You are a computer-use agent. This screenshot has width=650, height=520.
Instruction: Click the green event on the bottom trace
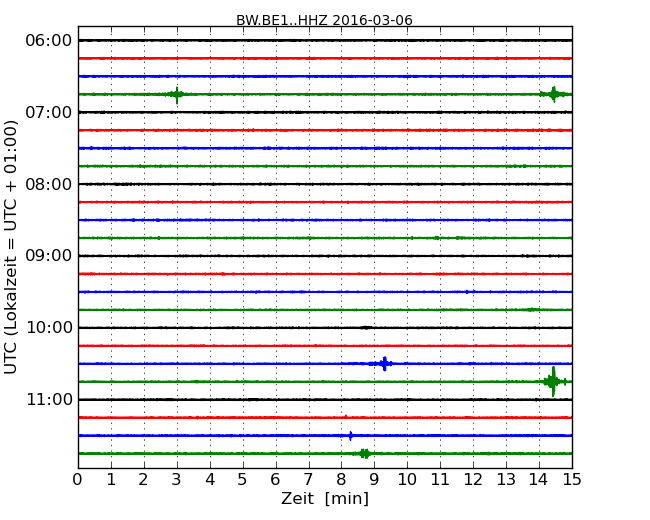pos(364,453)
